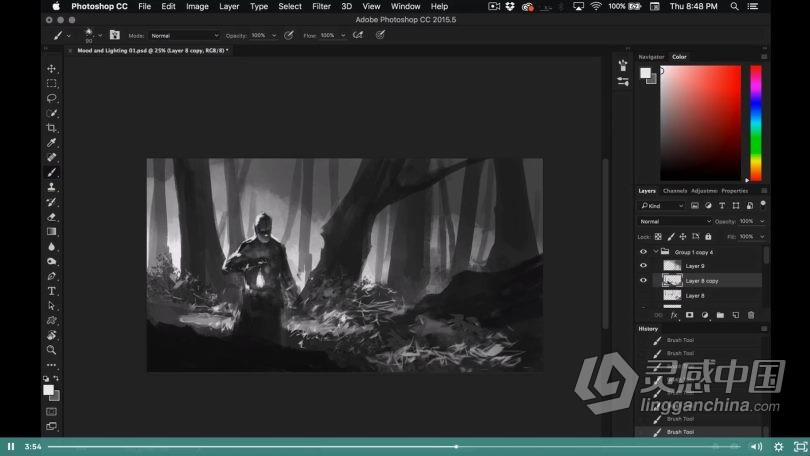Toggle pressure for size button
The width and height of the screenshot is (810, 456).
[x=380, y=35]
